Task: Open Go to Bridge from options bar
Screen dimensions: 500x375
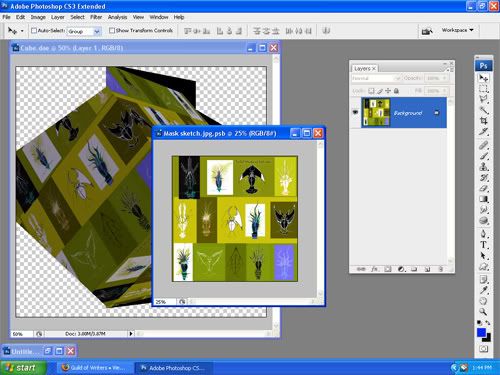Action: coord(427,31)
